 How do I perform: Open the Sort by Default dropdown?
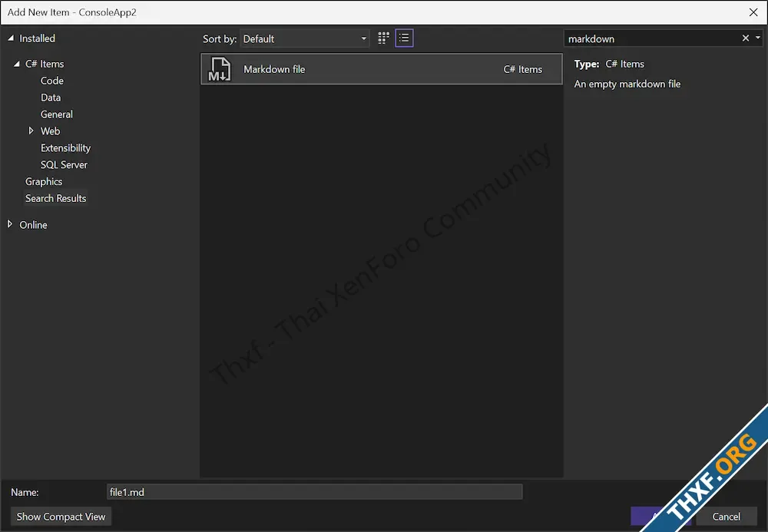[304, 38]
